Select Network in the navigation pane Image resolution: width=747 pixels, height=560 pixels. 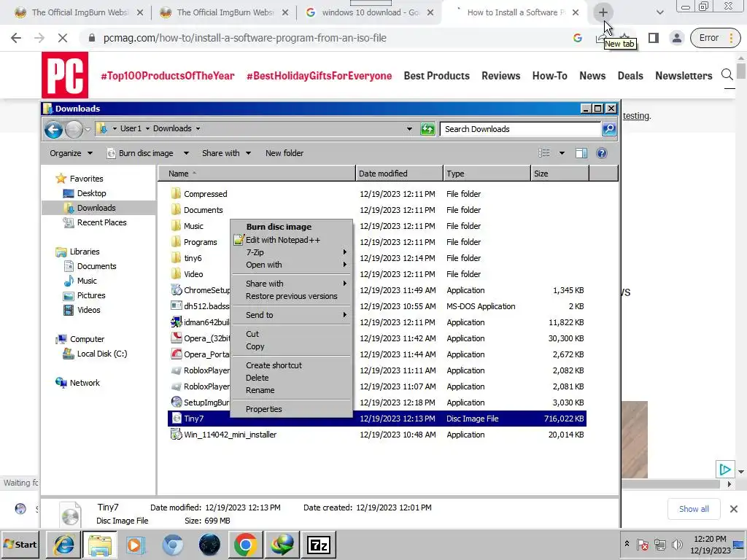pos(85,382)
